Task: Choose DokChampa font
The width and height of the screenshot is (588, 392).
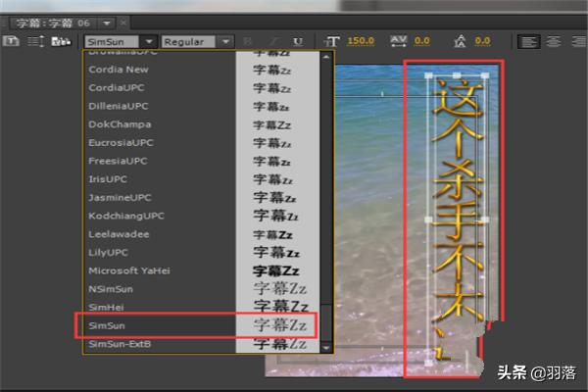Action: 203,124
